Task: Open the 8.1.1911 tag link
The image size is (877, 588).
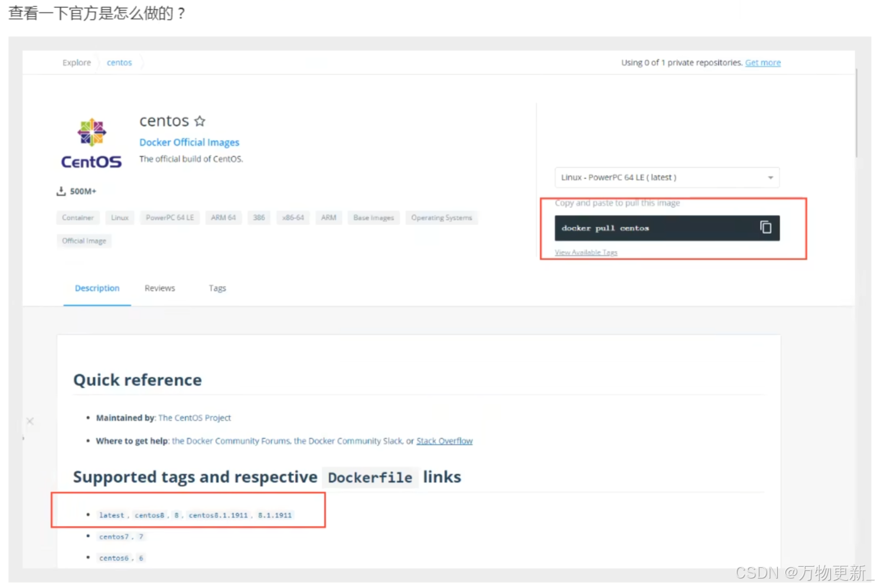Action: 275,515
